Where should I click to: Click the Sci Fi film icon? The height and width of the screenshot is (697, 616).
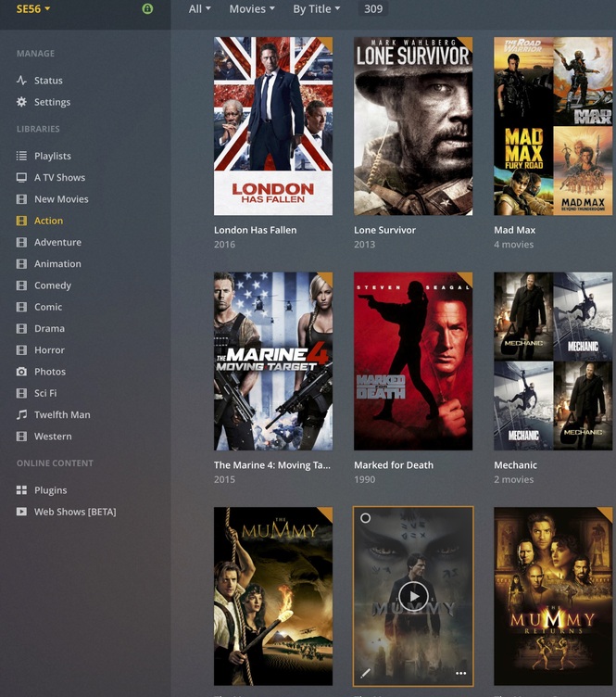(x=21, y=393)
